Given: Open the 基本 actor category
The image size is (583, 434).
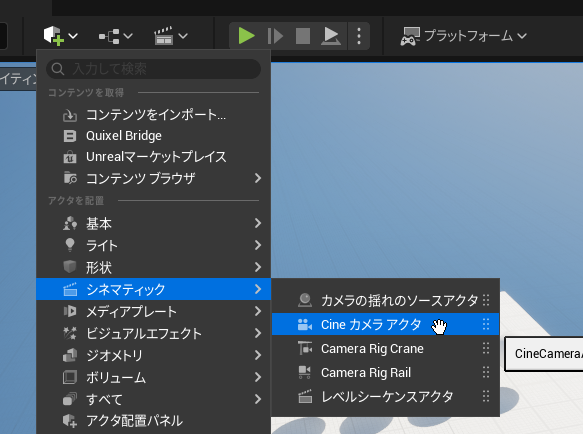Looking at the screenshot, I should tap(153, 223).
